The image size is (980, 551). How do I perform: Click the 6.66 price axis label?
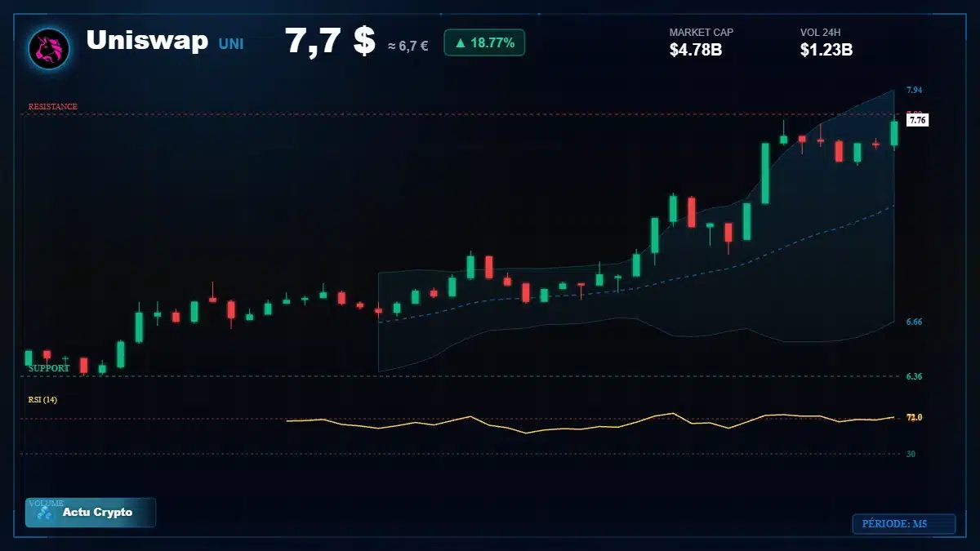914,322
